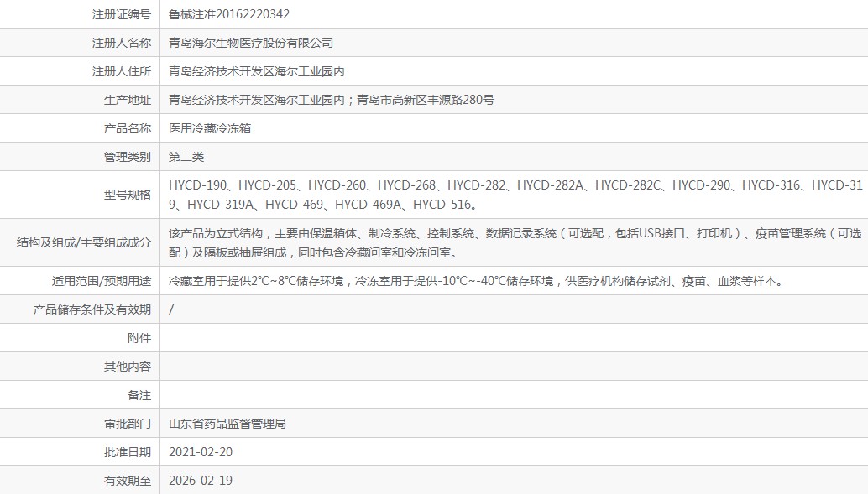Click the 审批部门 label
The height and width of the screenshot is (494, 868).
[x=128, y=424]
